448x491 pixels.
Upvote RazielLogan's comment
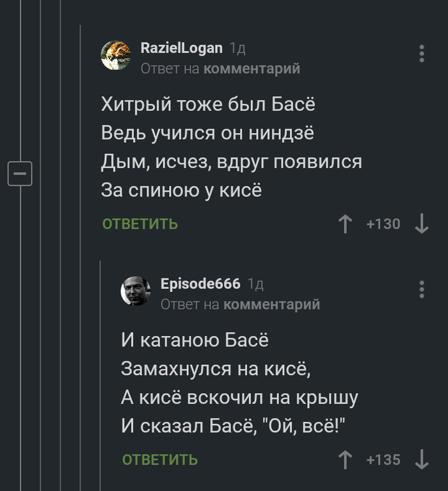(345, 224)
